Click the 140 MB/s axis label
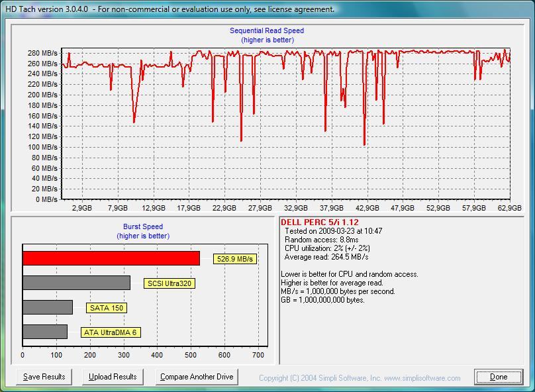The image size is (535, 392). click(42, 126)
